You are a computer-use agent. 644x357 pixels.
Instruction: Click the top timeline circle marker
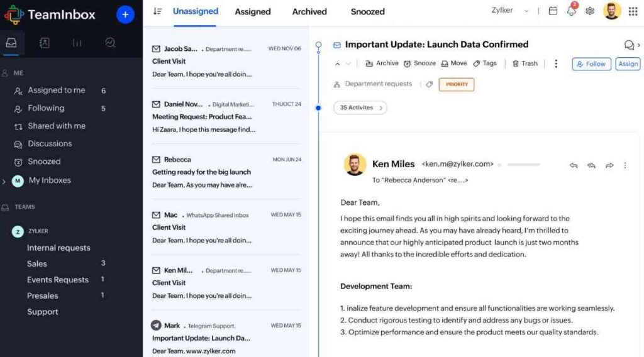click(318, 45)
